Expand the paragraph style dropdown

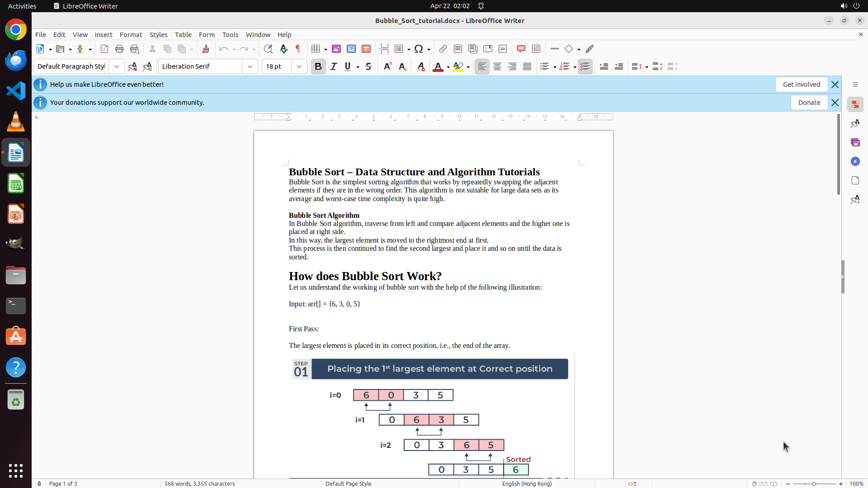click(116, 66)
